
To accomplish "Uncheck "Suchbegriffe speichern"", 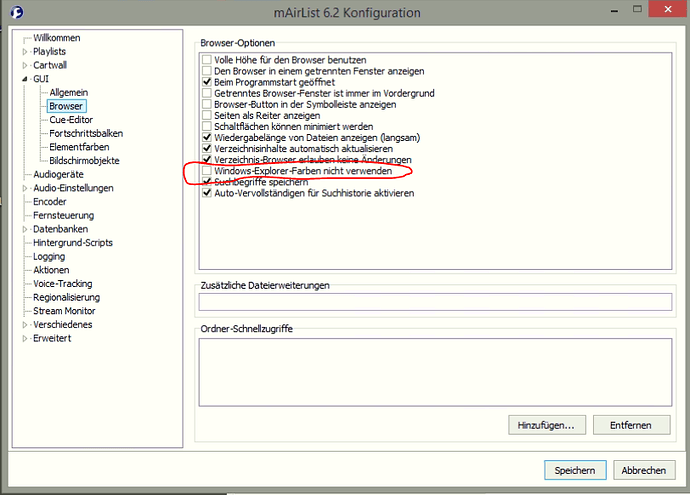I will pyautogui.click(x=207, y=181).
